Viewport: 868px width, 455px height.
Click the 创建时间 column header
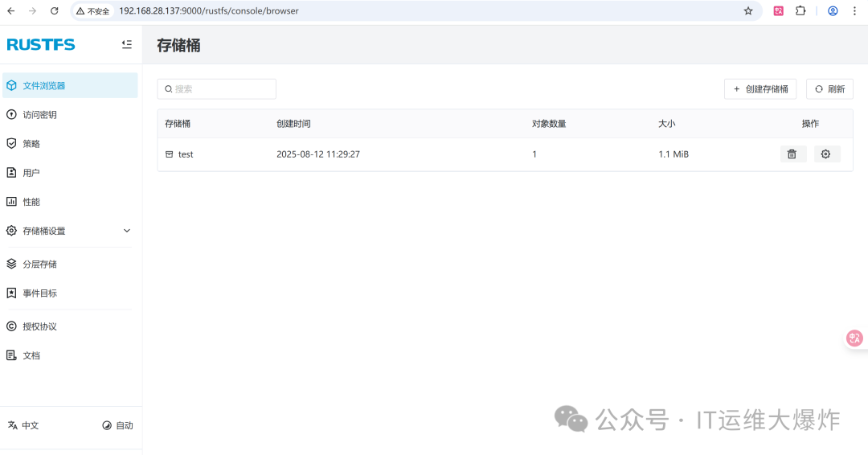pyautogui.click(x=293, y=124)
